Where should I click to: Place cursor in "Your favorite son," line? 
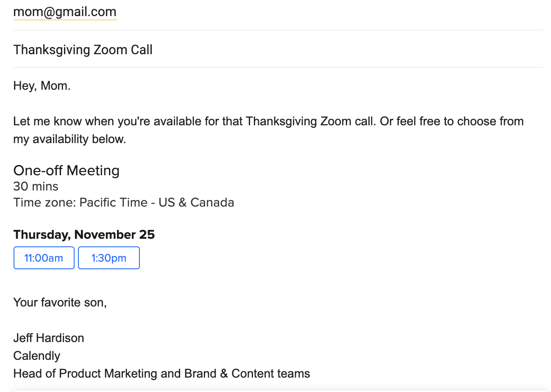point(60,303)
